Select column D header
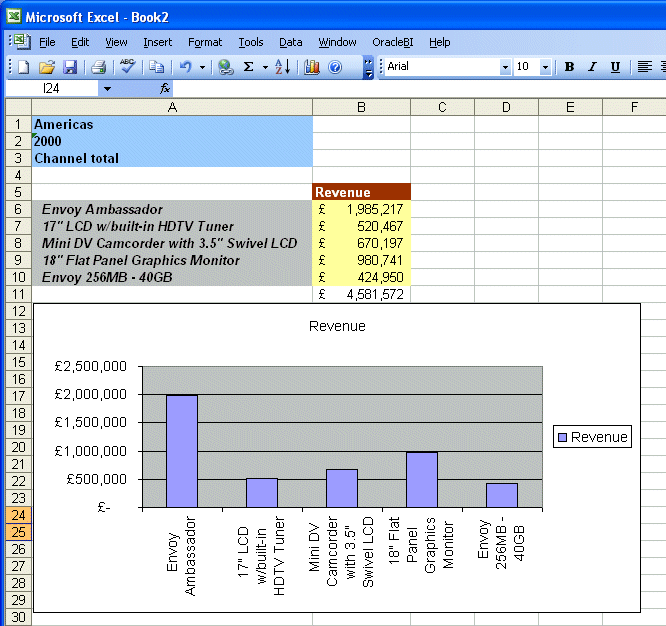This screenshot has width=666, height=626. [506, 107]
